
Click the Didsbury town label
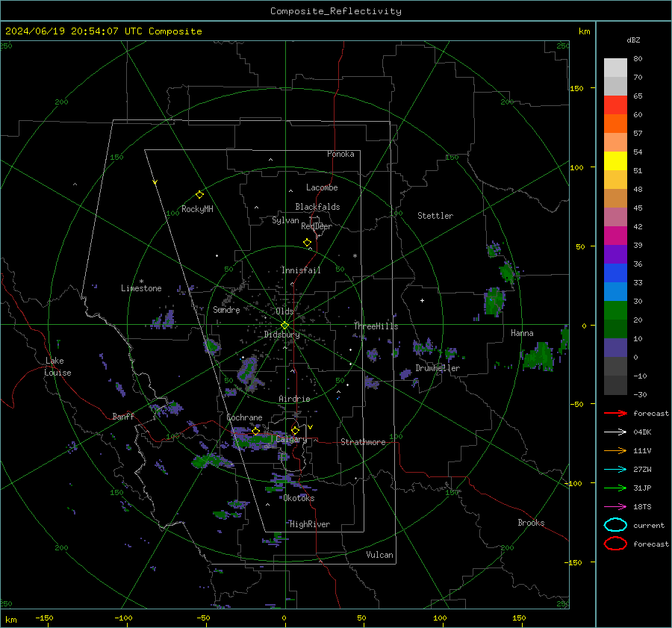point(282,335)
